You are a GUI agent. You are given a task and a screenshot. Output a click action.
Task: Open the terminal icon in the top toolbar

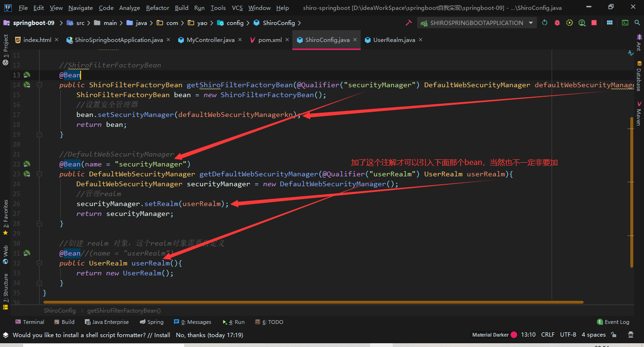pyautogui.click(x=625, y=23)
